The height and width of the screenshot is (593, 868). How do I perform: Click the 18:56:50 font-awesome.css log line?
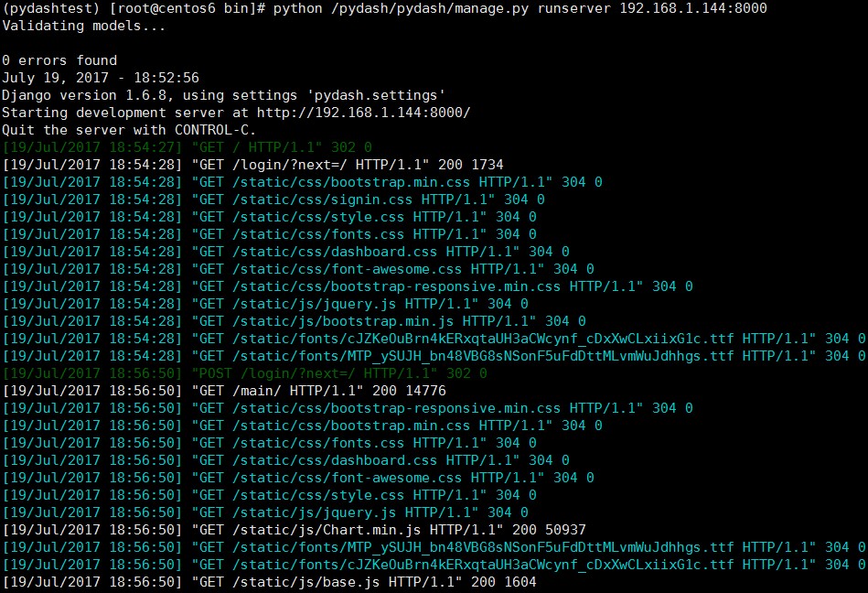[x=298, y=478]
